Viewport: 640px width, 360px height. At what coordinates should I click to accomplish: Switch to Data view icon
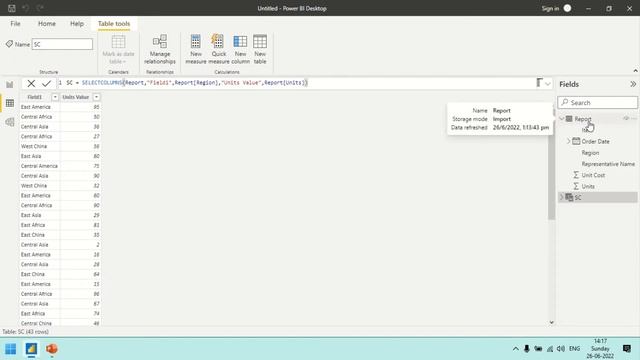(x=10, y=103)
